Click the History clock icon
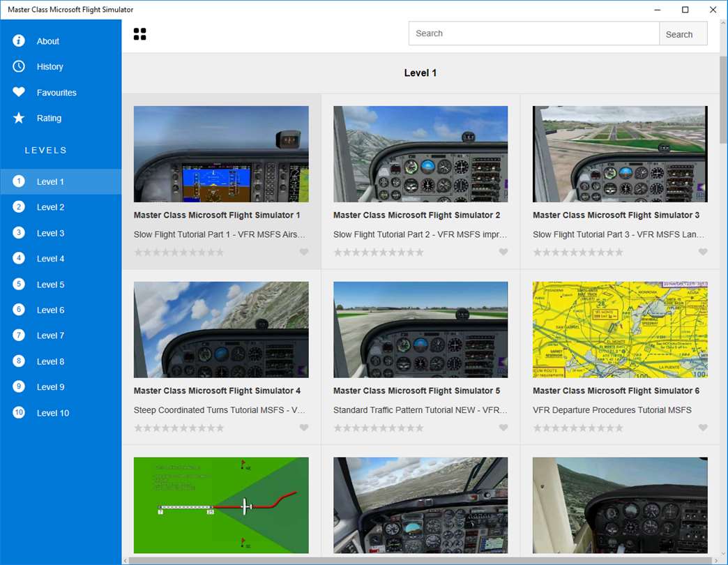 [x=19, y=66]
